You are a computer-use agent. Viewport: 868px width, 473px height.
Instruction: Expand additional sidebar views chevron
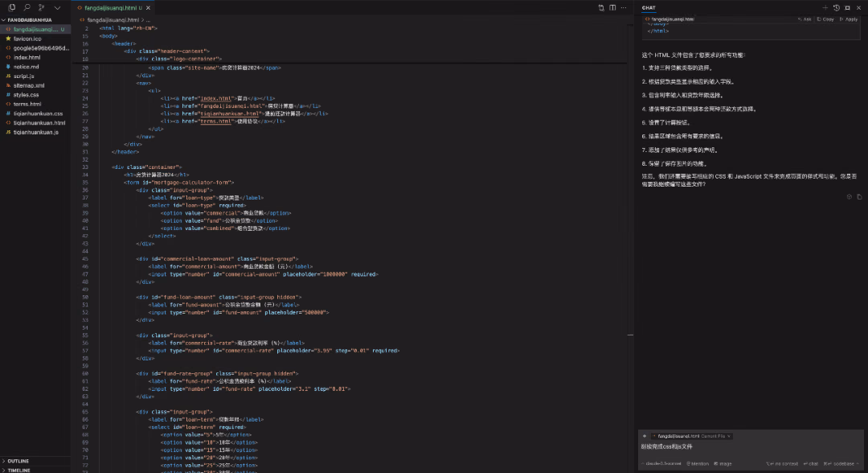57,7
